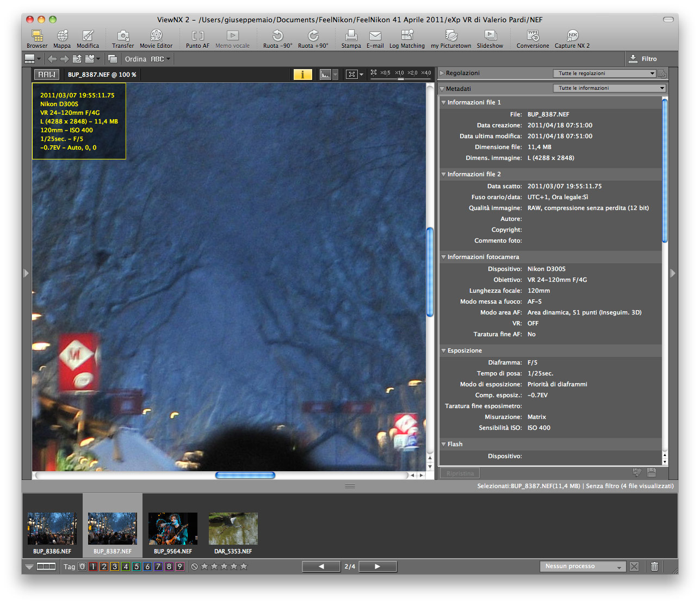Go to the previous image

[x=321, y=566]
